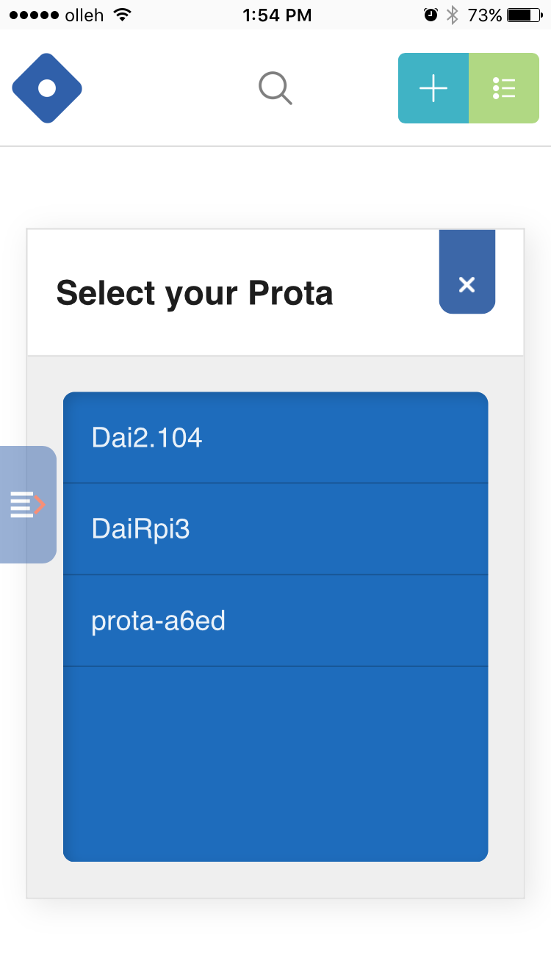Tap the Bluetooth icon in status bar
Viewport: 551px width, 980px height.
453,15
